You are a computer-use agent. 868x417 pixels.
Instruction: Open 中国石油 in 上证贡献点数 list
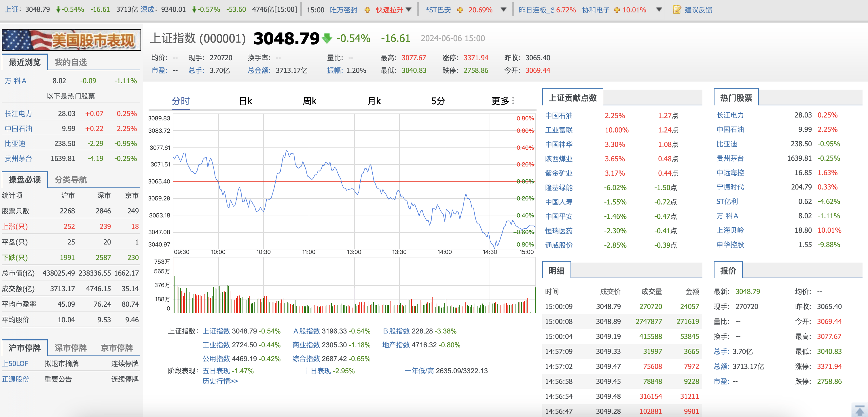[x=559, y=115]
